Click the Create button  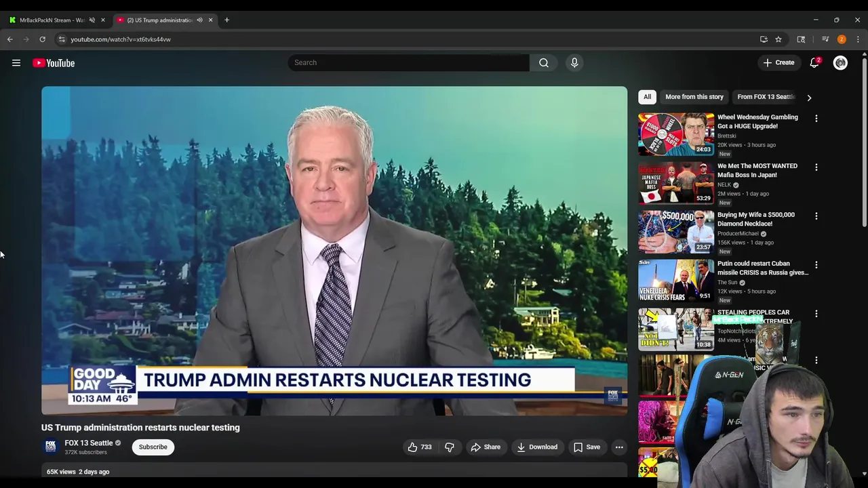(x=778, y=62)
